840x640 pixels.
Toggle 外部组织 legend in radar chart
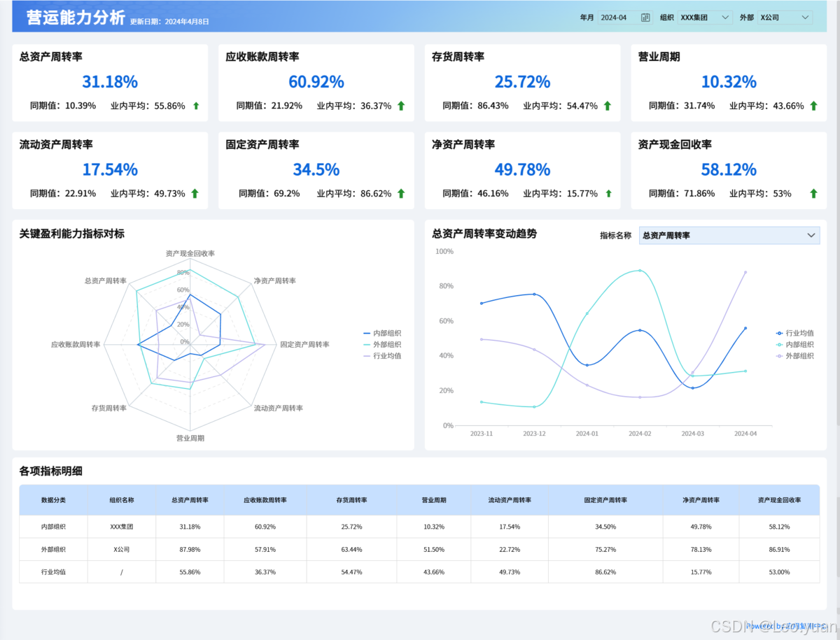382,344
